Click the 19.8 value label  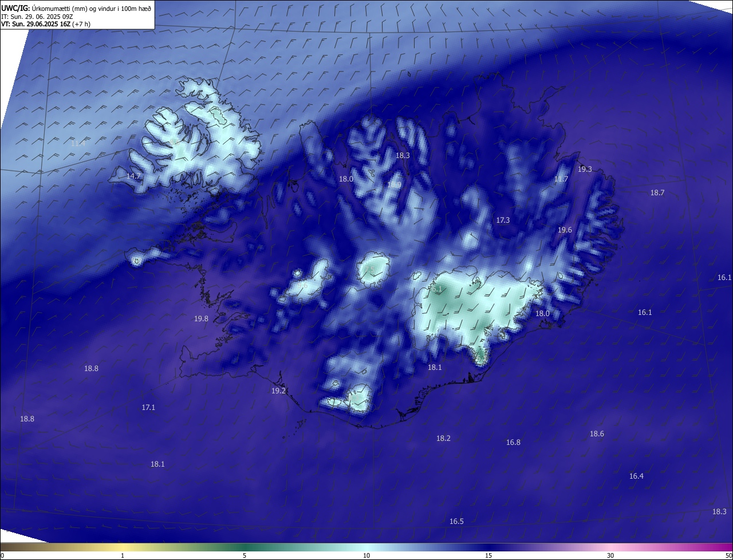click(201, 318)
